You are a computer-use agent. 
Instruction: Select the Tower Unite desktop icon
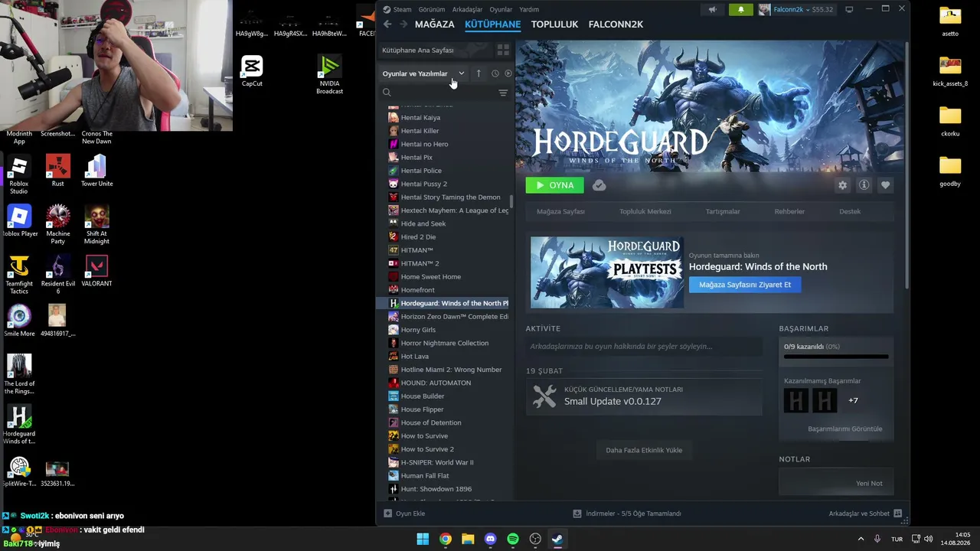coord(96,170)
